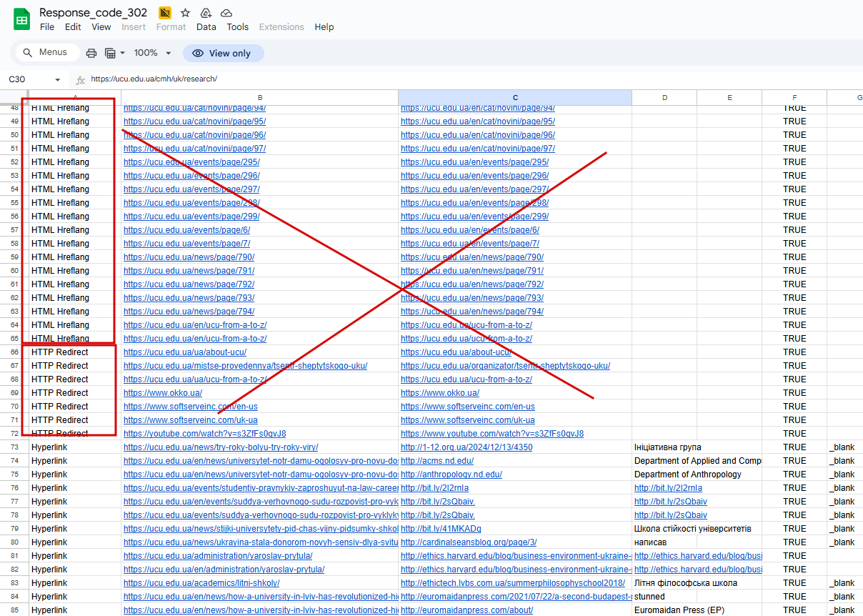Expand the filter views dropdown arrow

point(122,53)
